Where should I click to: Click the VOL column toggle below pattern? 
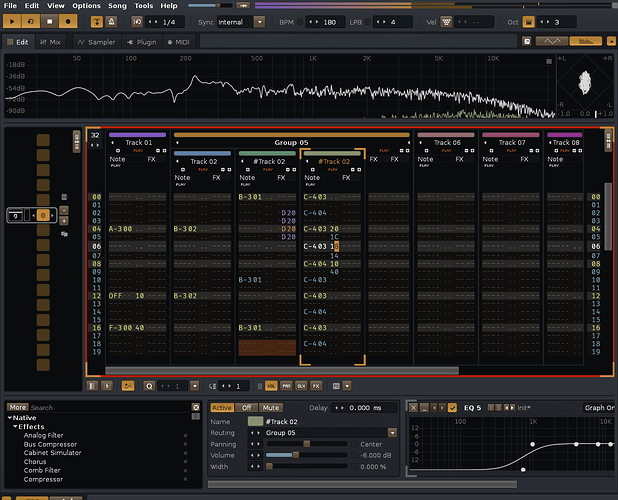pos(271,385)
